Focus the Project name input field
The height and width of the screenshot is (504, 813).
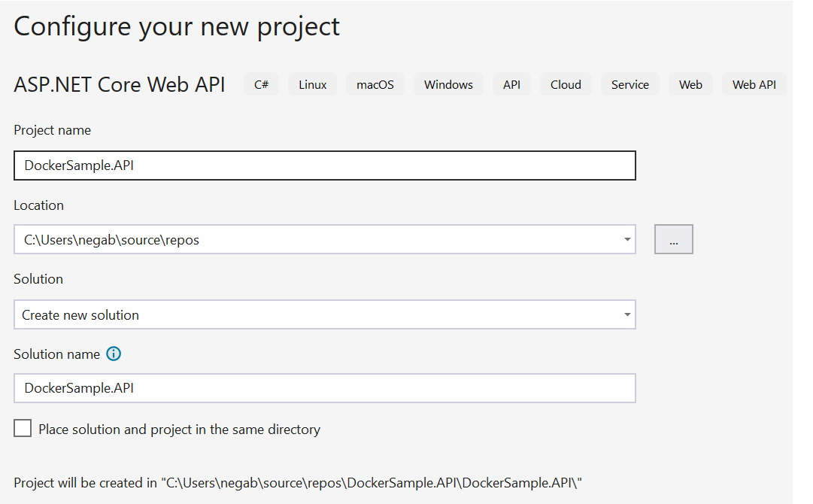(x=325, y=165)
